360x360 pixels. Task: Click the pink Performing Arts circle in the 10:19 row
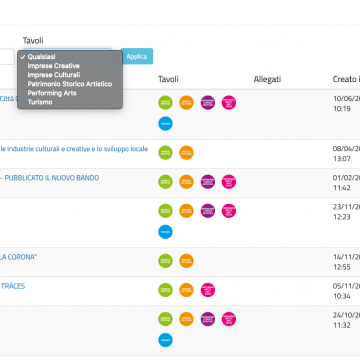click(229, 102)
